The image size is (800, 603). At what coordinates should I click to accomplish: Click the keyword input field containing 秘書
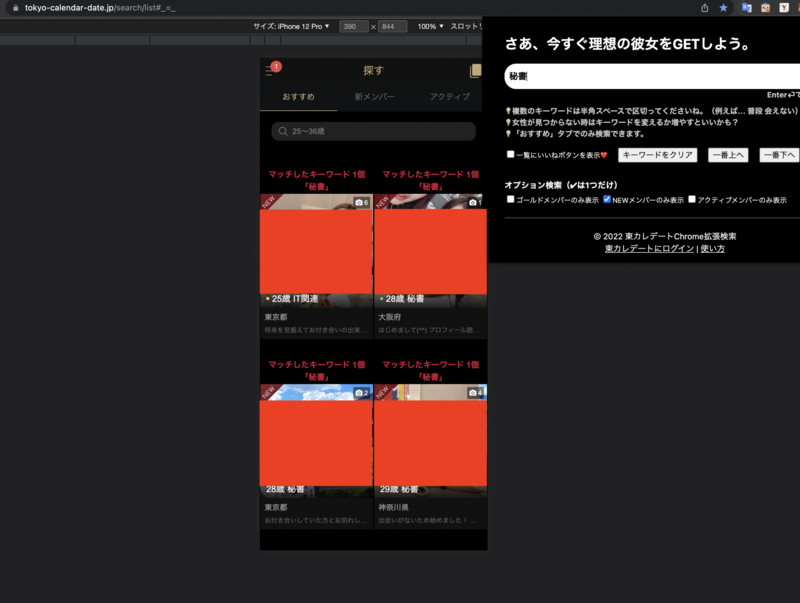652,77
